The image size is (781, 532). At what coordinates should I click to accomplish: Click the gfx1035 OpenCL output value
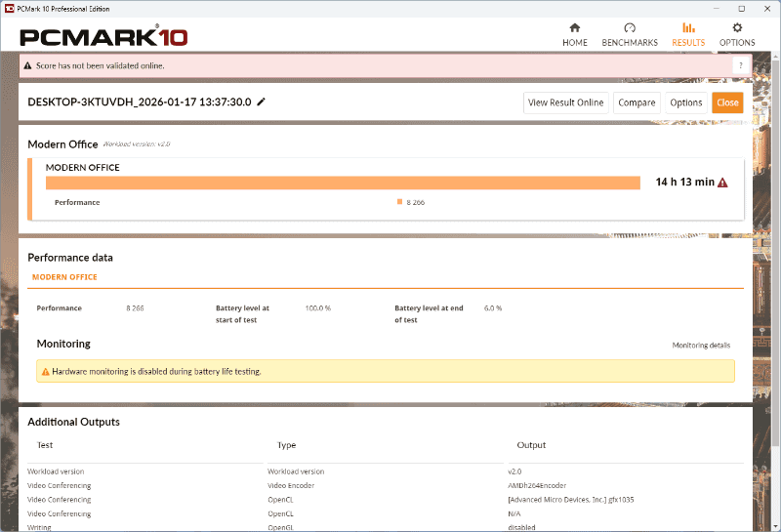571,499
